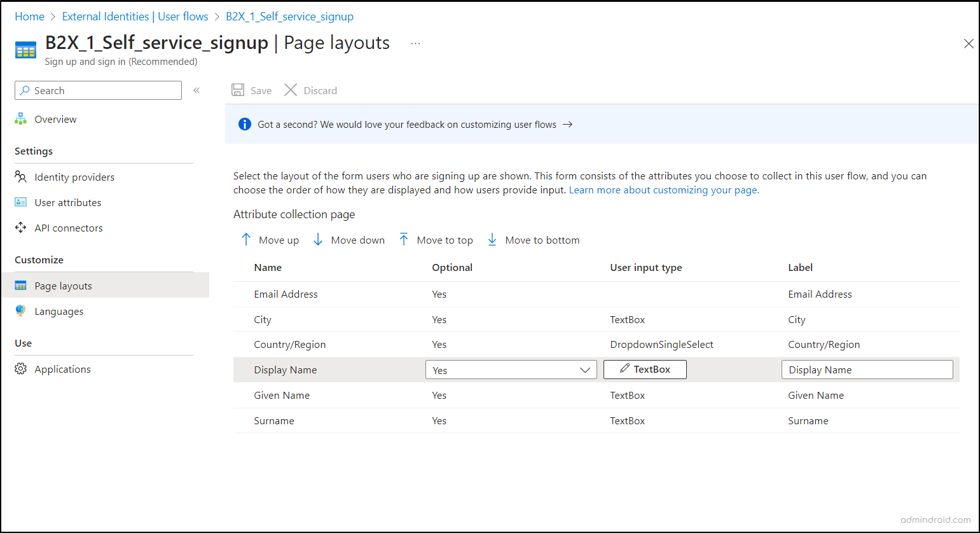Click Move up for the selected attribute

[269, 240]
